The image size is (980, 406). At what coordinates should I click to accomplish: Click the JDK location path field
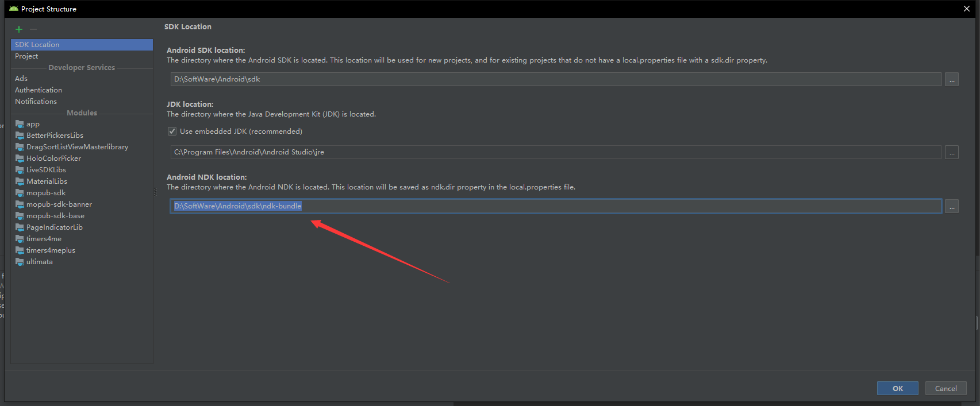coord(556,152)
